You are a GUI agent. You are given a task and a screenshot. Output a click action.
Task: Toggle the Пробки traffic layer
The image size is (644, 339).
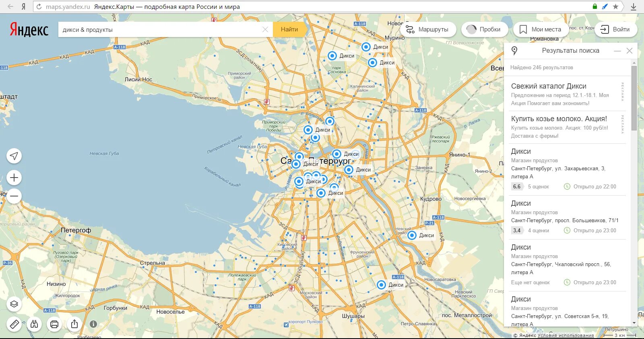[485, 29]
